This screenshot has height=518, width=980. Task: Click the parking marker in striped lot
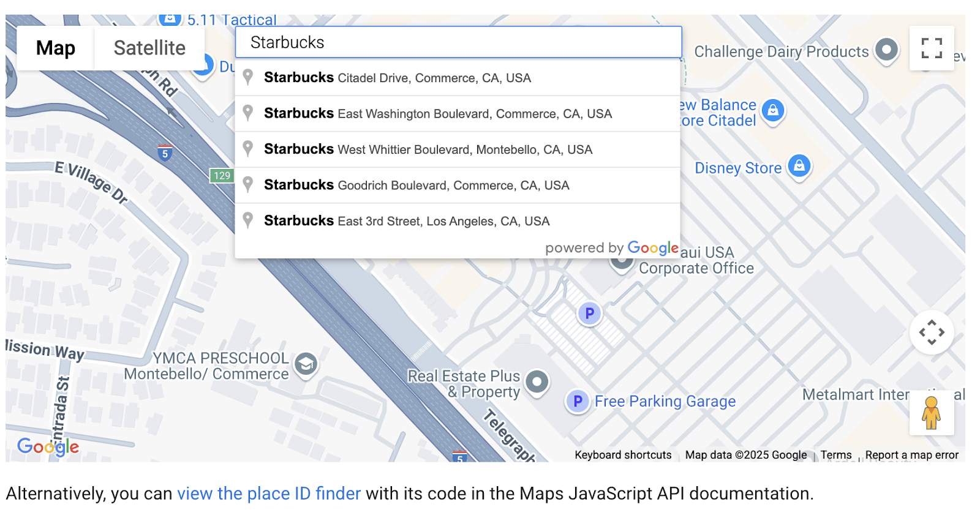(589, 313)
